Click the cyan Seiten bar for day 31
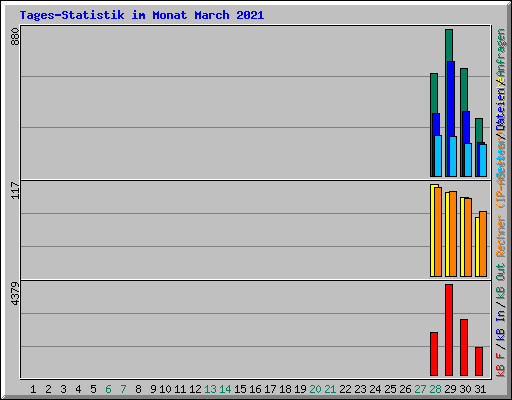 click(483, 160)
